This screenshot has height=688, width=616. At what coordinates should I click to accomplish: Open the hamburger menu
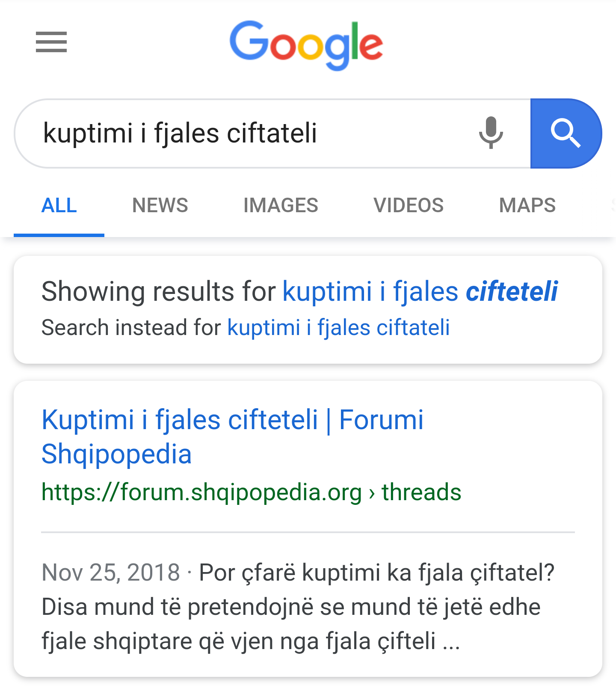pyautogui.click(x=51, y=42)
